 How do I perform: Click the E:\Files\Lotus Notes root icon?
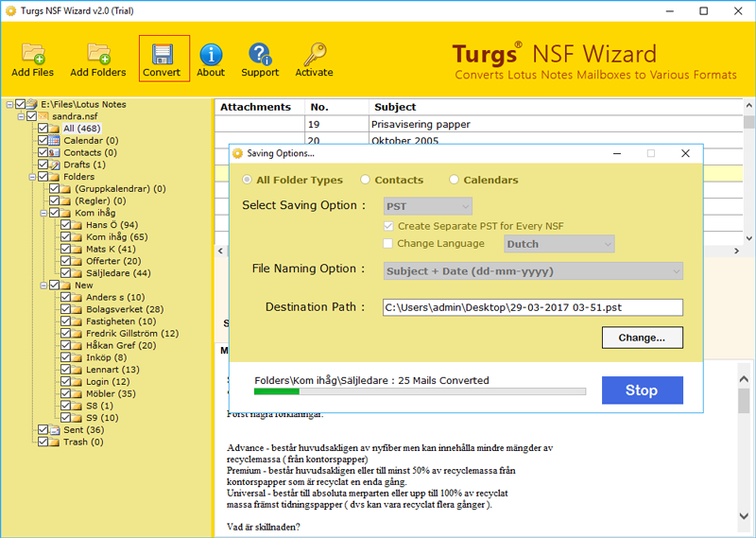[32, 104]
